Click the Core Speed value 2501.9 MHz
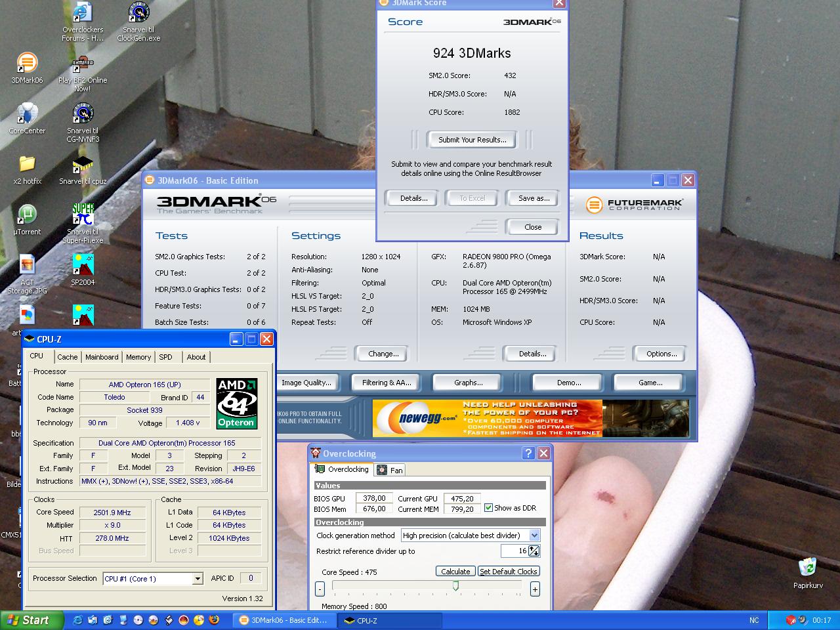 tap(112, 513)
